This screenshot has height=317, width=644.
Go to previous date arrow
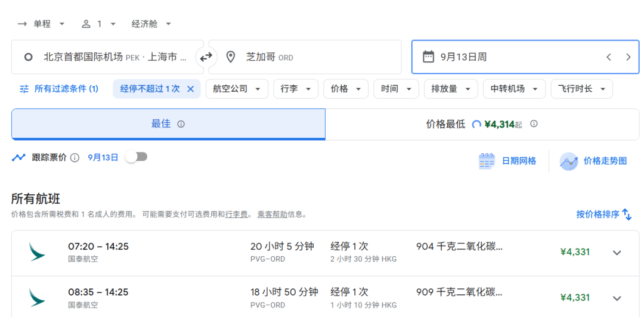(609, 57)
